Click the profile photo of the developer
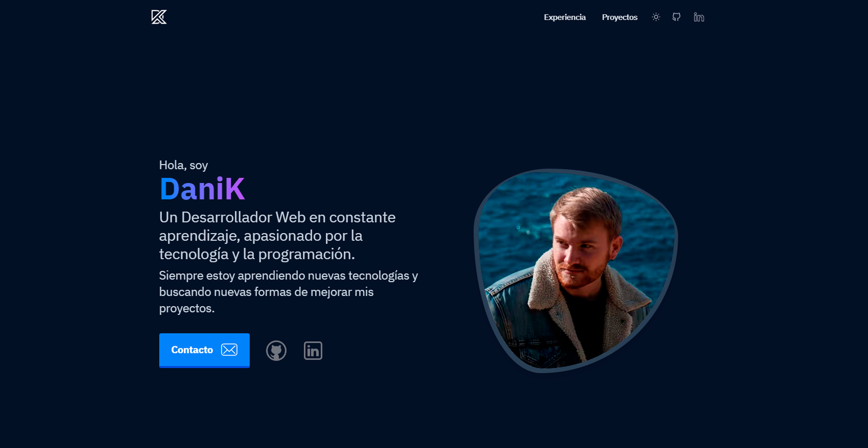 tap(576, 270)
